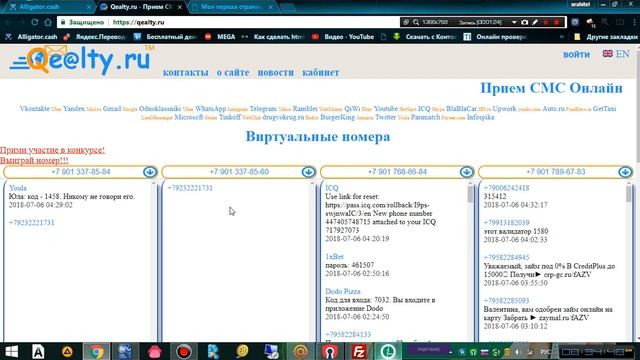The width and height of the screenshot is (640, 360).
Task: Open Chrome from the taskbar
Action: coord(96,351)
